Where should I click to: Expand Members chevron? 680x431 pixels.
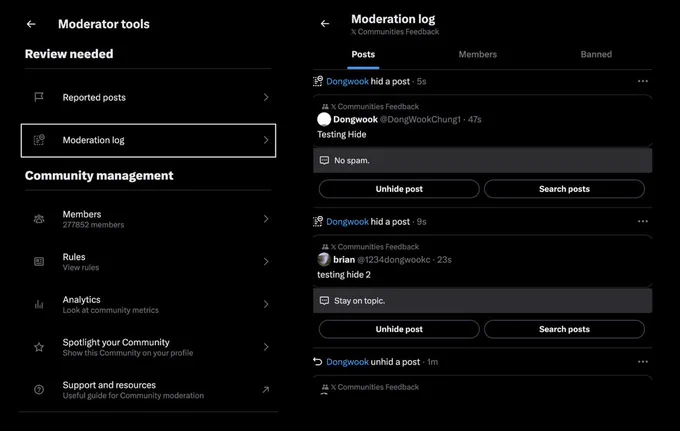coord(266,219)
